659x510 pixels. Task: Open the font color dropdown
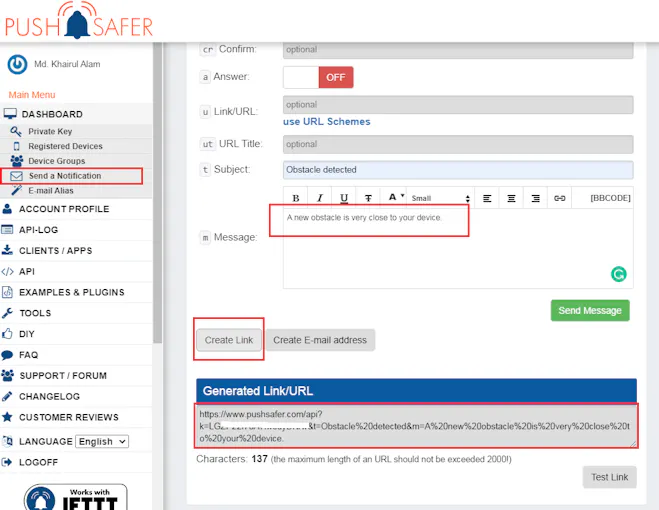[x=395, y=197]
